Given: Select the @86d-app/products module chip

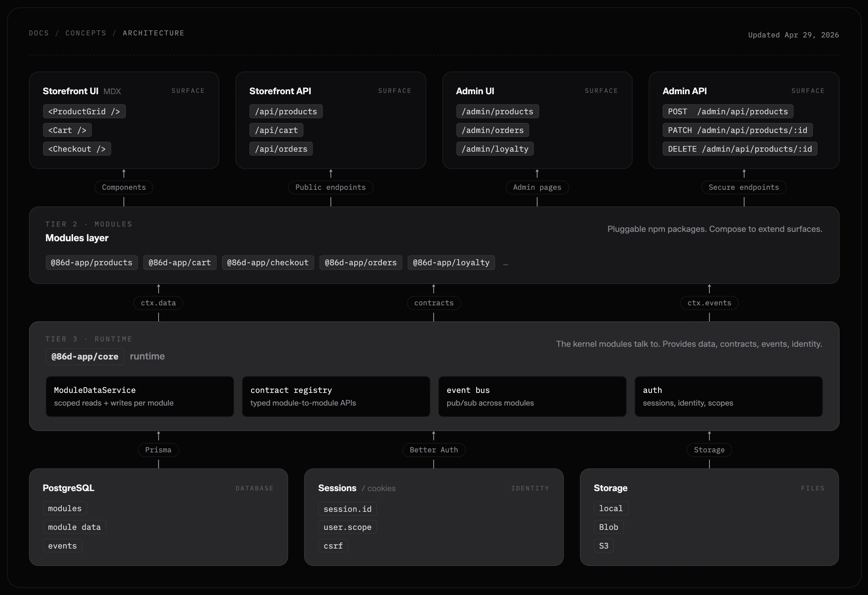Looking at the screenshot, I should (x=91, y=262).
